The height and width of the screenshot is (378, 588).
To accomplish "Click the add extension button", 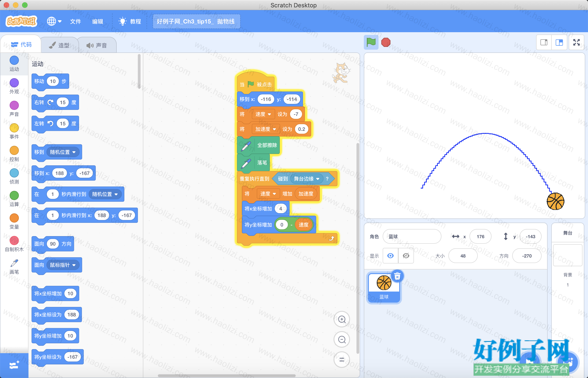I will 14,366.
